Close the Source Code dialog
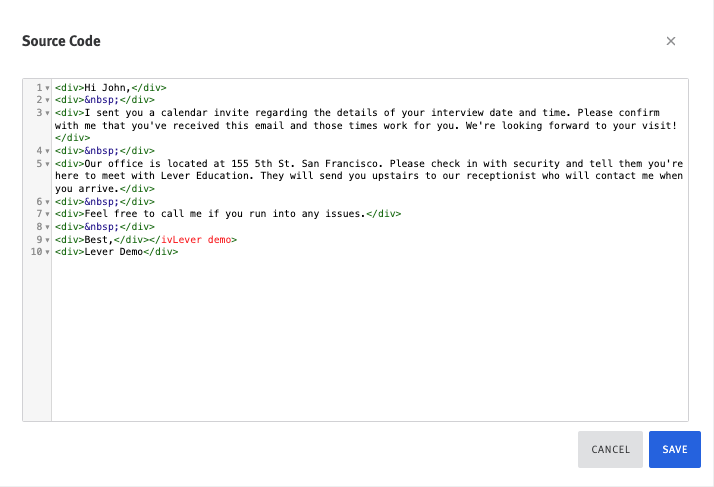This screenshot has width=714, height=487. (670, 41)
